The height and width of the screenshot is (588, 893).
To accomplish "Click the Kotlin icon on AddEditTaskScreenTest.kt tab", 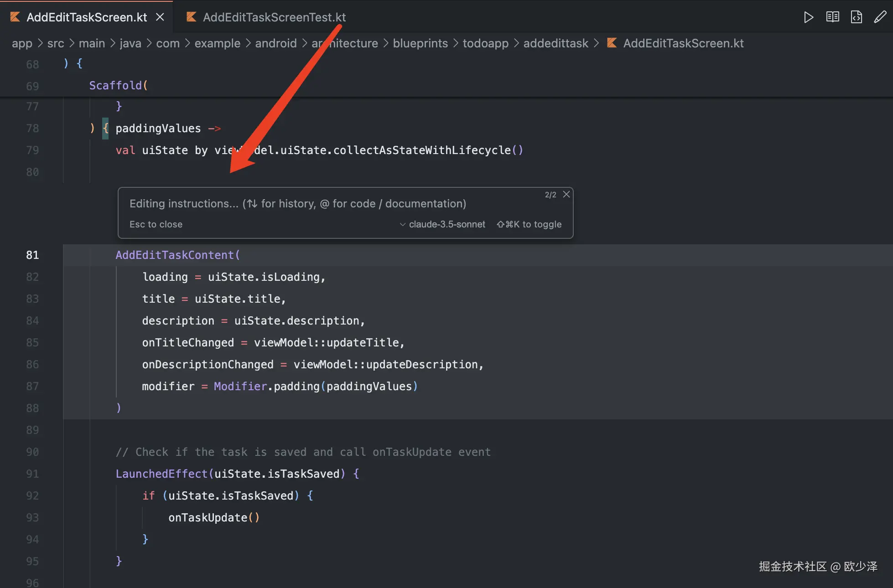I will pyautogui.click(x=191, y=17).
